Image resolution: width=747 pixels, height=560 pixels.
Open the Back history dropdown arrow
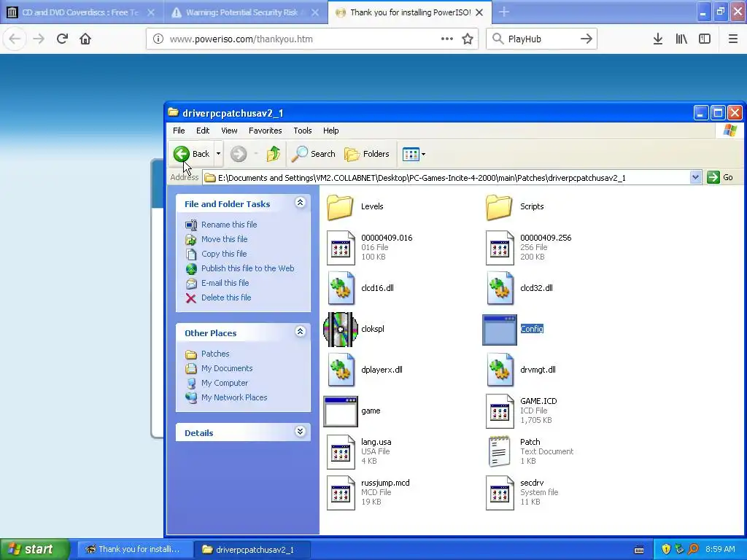click(x=218, y=154)
